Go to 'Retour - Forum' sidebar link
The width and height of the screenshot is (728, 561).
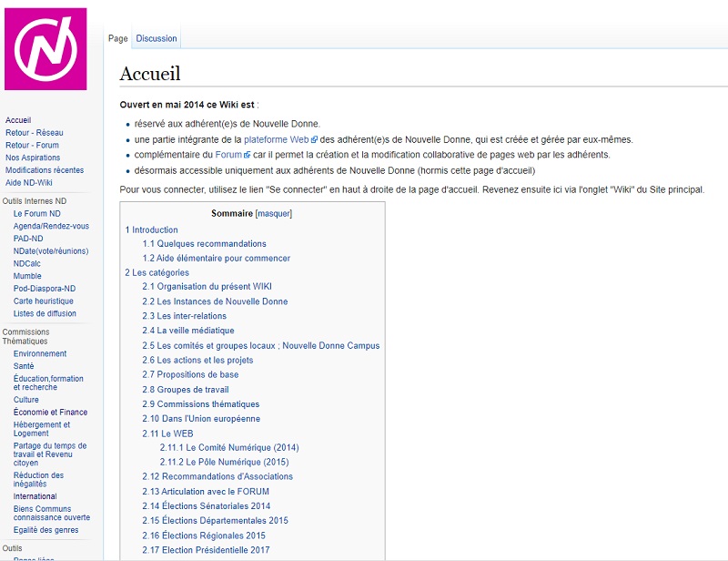tap(32, 145)
